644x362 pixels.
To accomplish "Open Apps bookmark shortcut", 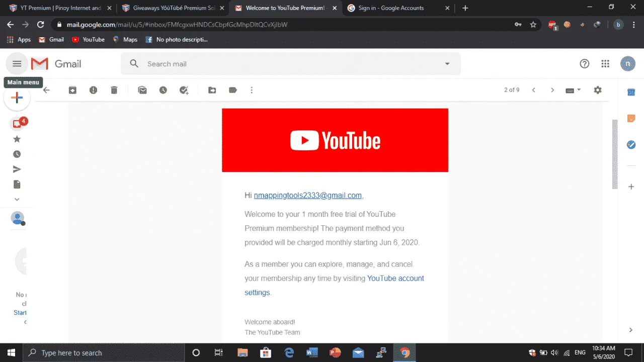I will (19, 39).
